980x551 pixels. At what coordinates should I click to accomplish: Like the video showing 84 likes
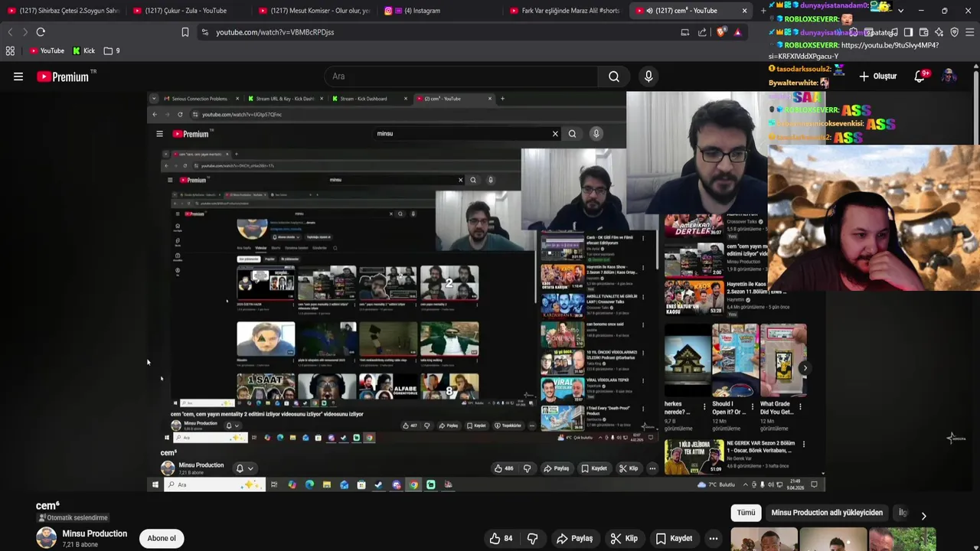[501, 538]
